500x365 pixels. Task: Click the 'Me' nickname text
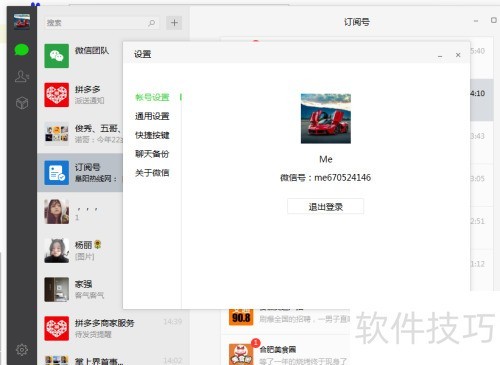(x=326, y=159)
